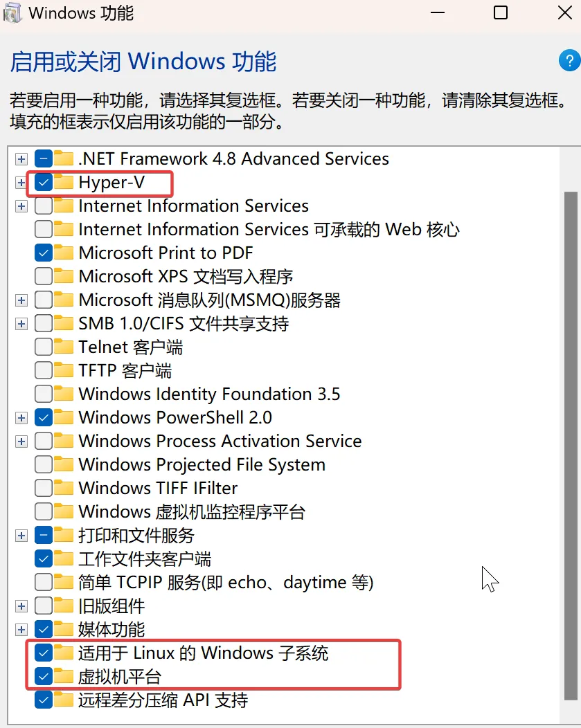
Task: Click the Windows PowerShell 2.0 folder icon
Action: (64, 418)
